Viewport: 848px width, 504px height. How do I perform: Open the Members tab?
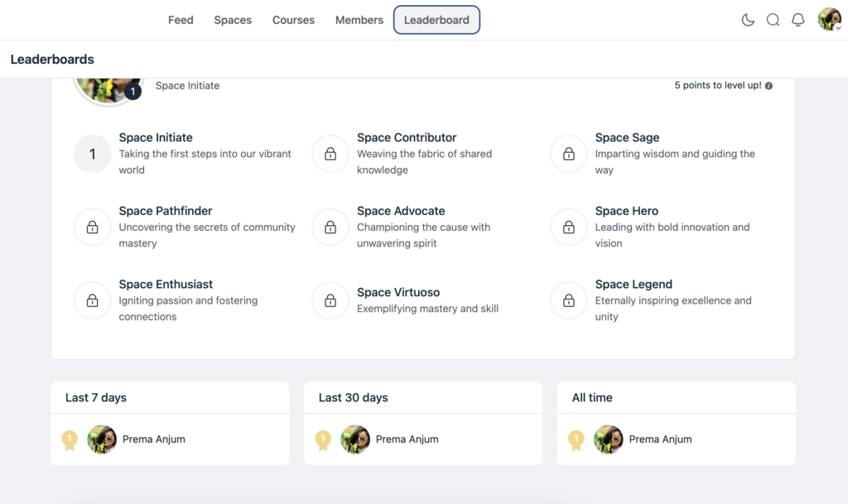[359, 20]
